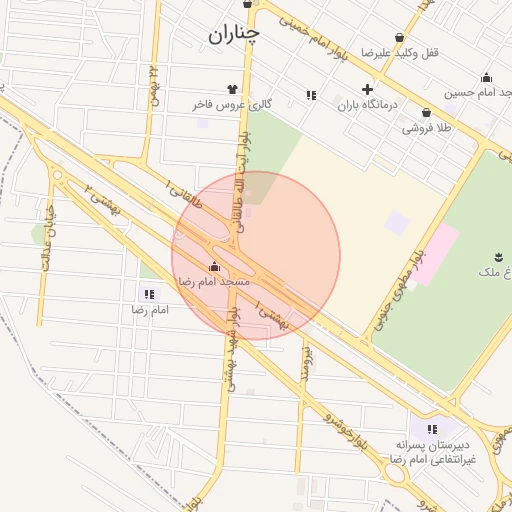Viewport: 512px width, 512px height.
Task: Click the school icon above دبیرستان پسرانه
Action: (x=432, y=429)
